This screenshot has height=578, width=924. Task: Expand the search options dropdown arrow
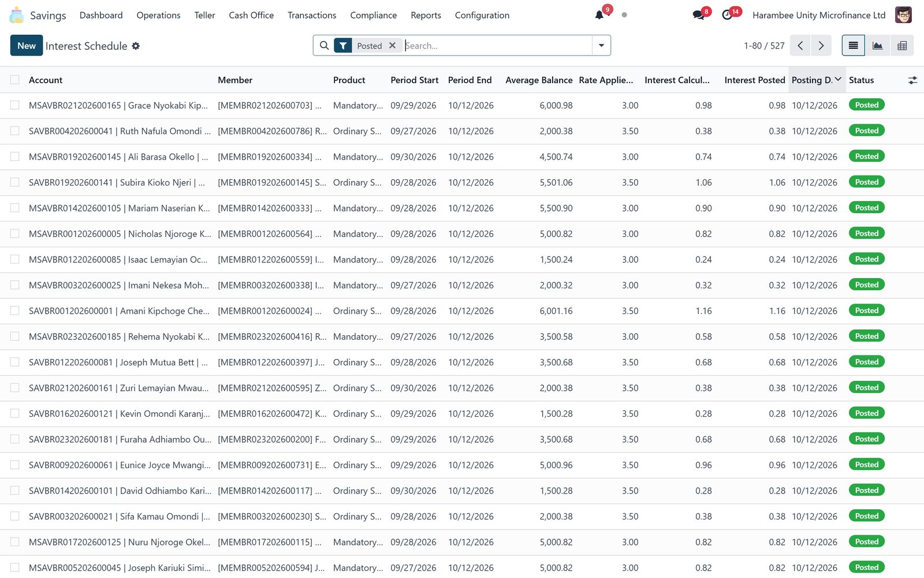601,46
